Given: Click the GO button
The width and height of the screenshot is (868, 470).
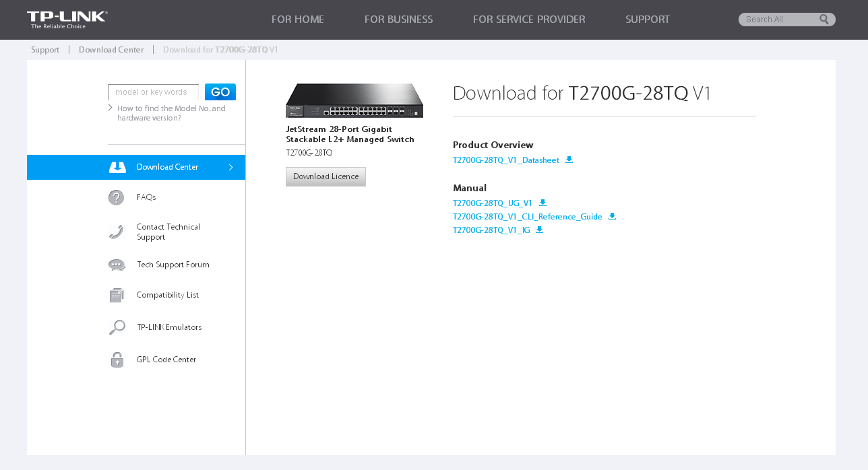Looking at the screenshot, I should [220, 92].
